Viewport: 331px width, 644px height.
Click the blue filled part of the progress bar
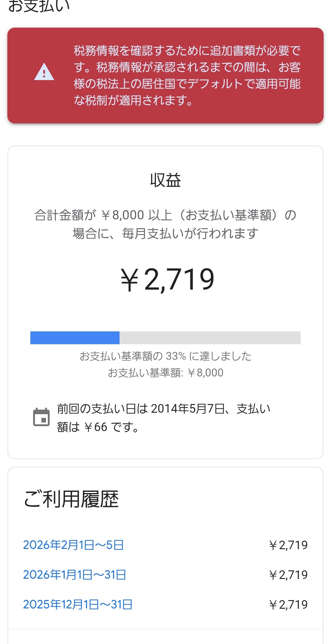pos(75,338)
